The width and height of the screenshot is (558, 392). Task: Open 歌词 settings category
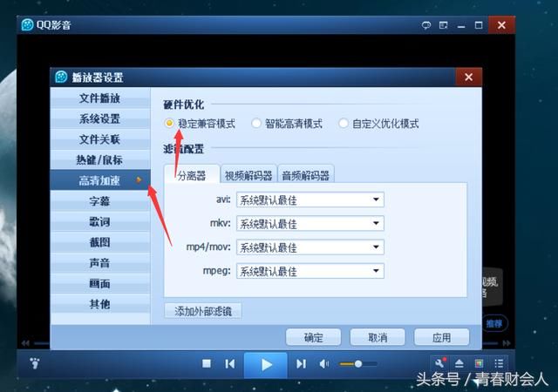tap(99, 221)
